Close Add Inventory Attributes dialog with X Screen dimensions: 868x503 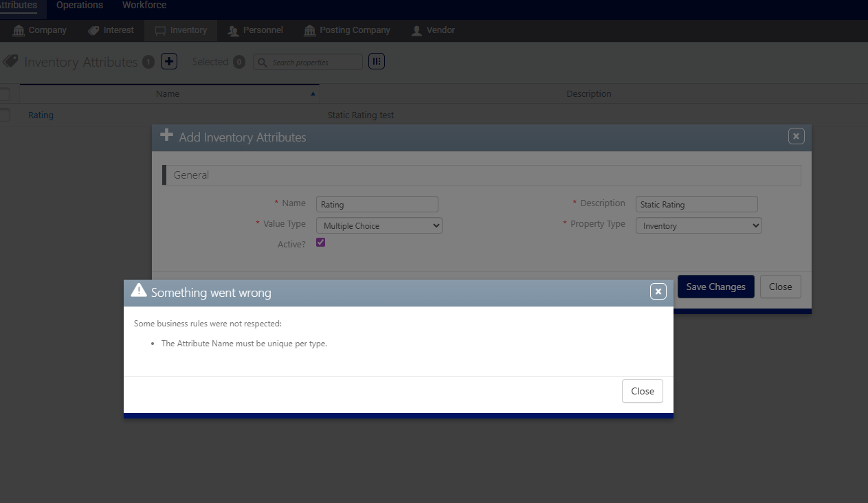[x=796, y=136]
